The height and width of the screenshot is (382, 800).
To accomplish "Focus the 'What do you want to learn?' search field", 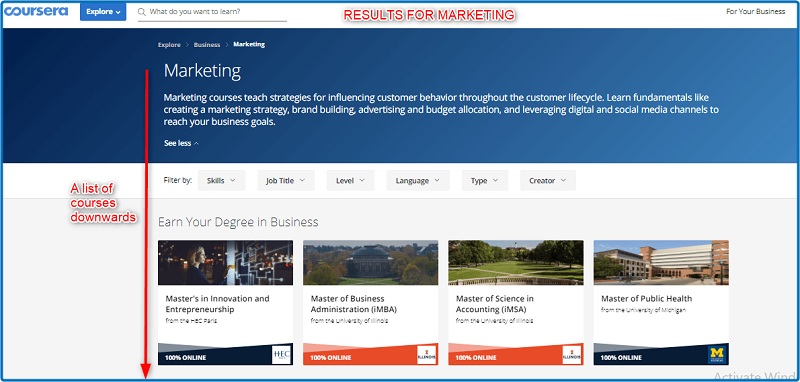I will coord(212,11).
